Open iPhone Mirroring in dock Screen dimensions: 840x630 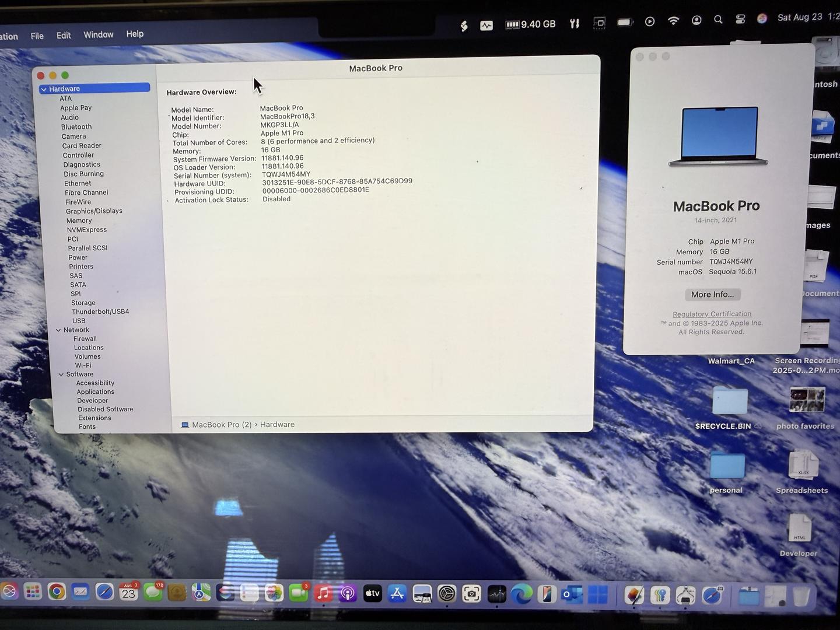coord(547,594)
